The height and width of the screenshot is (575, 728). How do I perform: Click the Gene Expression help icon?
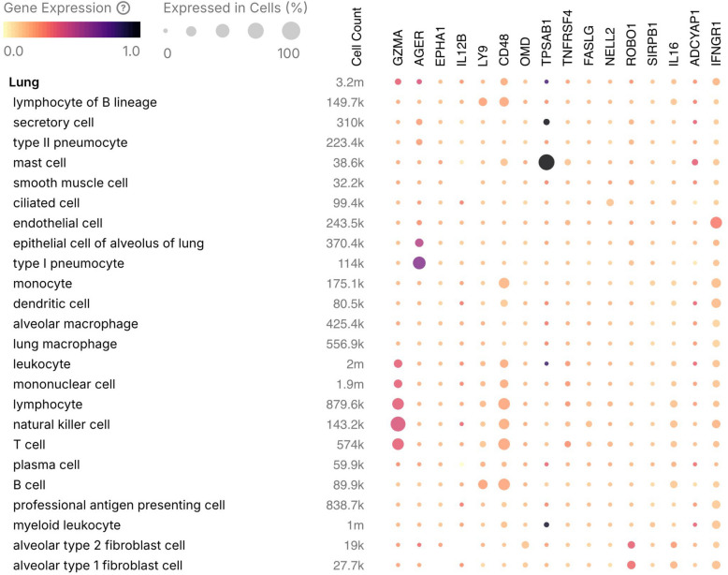pyautogui.click(x=124, y=7)
